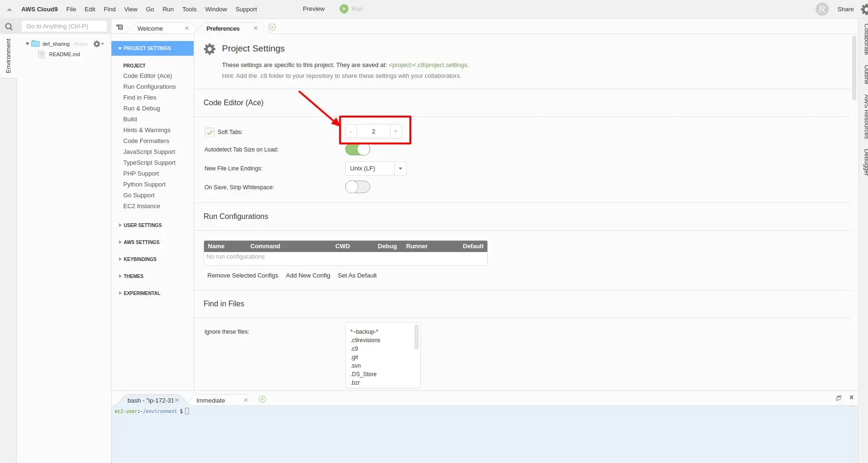Screen dimensions: 868x463
Task: Switch to the Immediate tab
Action: pos(211,400)
